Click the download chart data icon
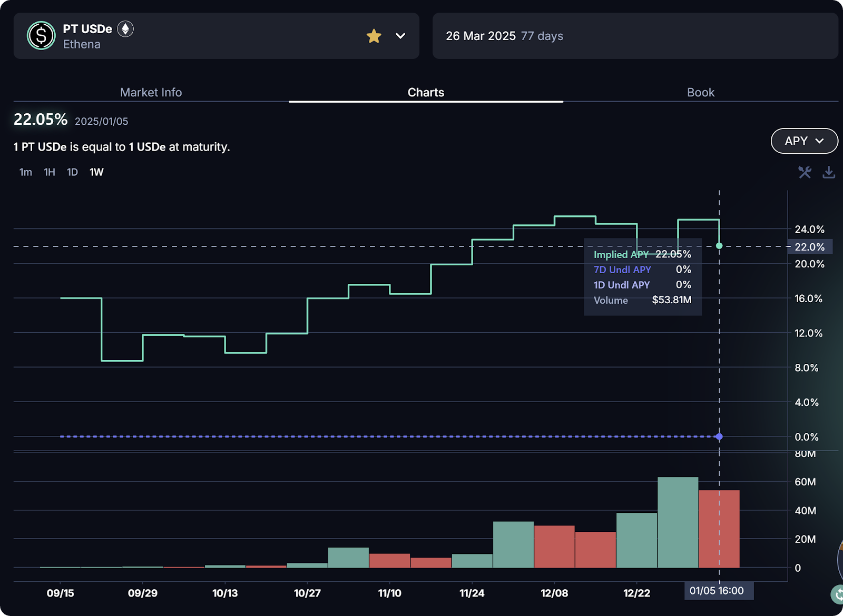The image size is (843, 616). pyautogui.click(x=829, y=172)
